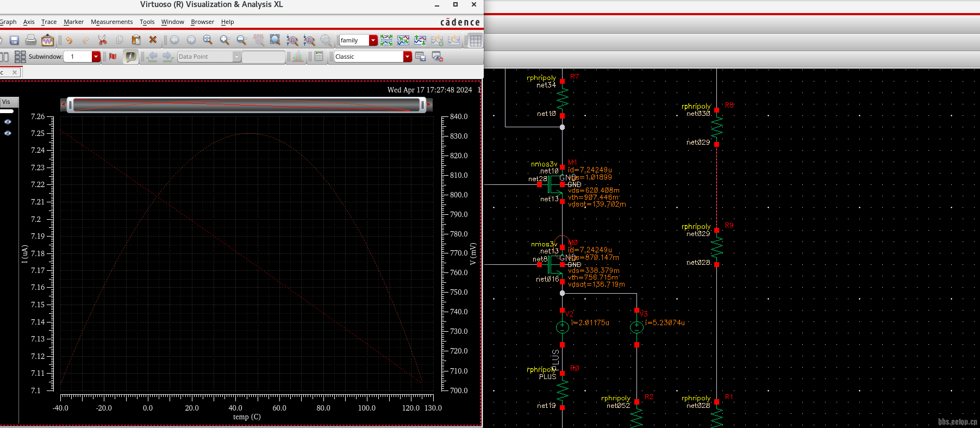Open the Browser menu
Image resolution: width=980 pixels, height=428 pixels.
click(202, 22)
